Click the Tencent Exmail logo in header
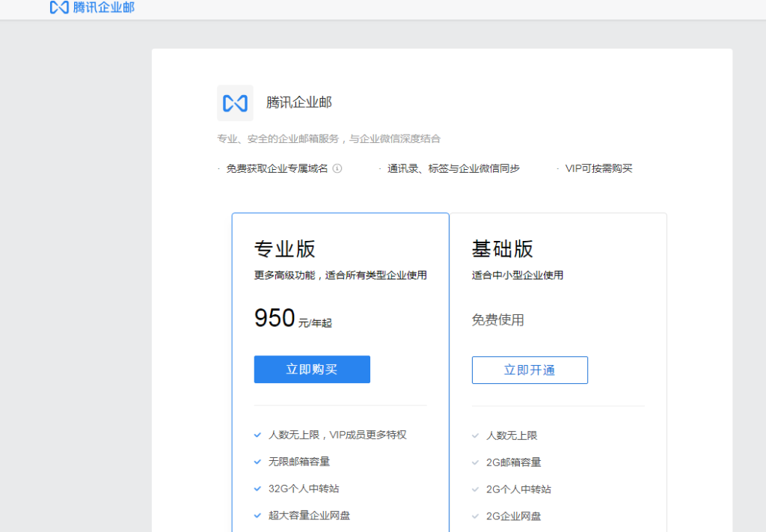 point(59,7)
